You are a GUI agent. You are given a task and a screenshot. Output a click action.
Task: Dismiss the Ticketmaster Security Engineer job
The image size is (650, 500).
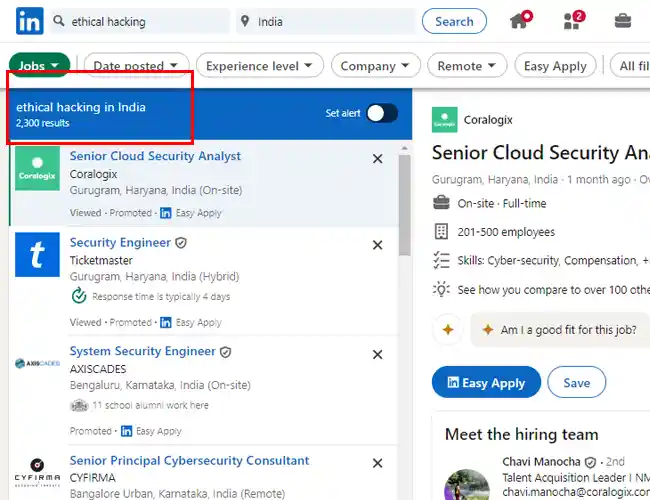tap(377, 245)
